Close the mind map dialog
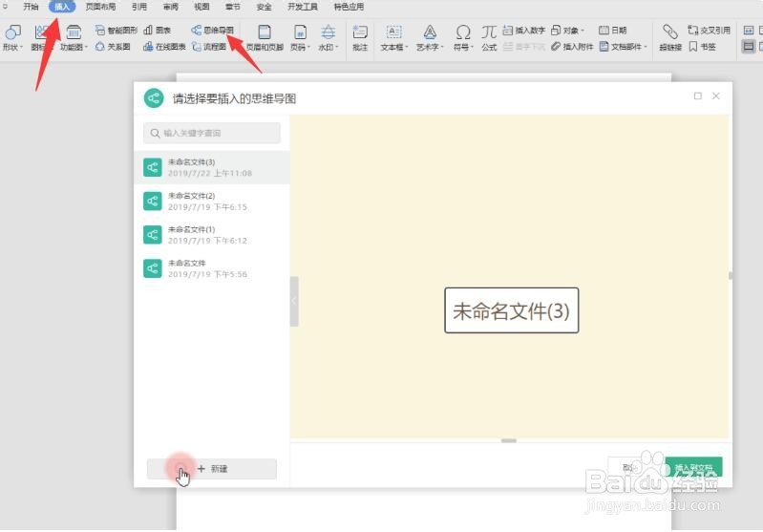Image resolution: width=763 pixels, height=532 pixels. [x=716, y=96]
